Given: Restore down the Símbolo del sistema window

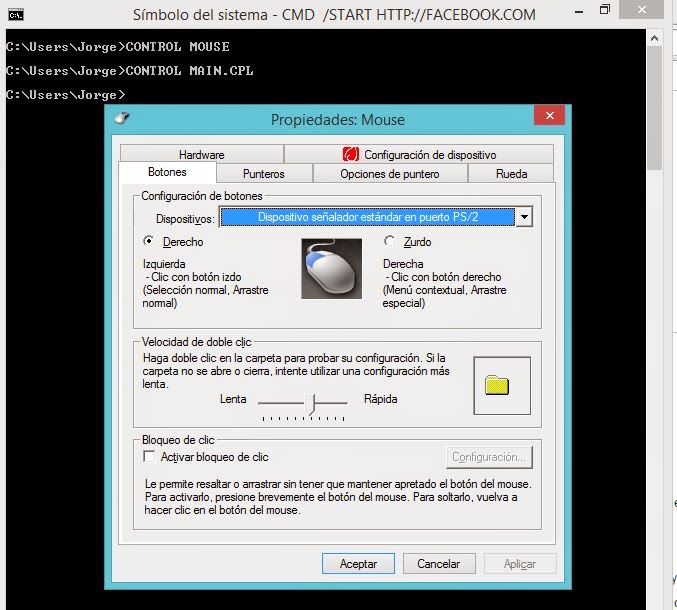Looking at the screenshot, I should coord(605,10).
